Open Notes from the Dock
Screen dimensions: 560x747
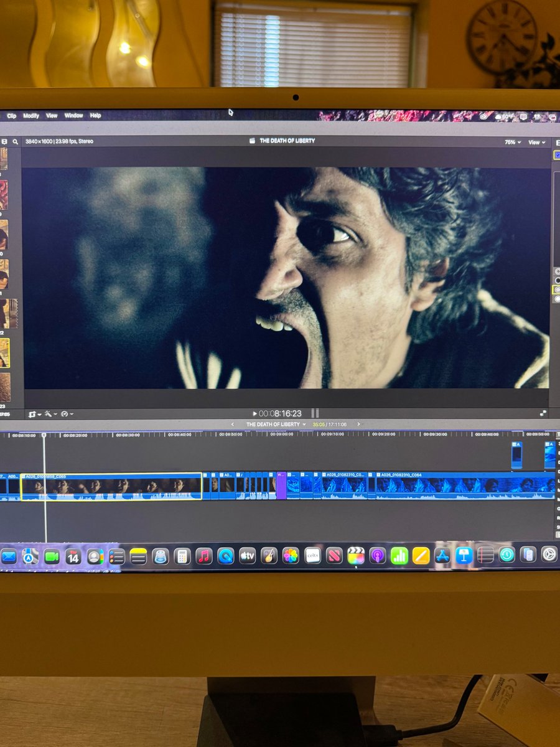(x=138, y=556)
